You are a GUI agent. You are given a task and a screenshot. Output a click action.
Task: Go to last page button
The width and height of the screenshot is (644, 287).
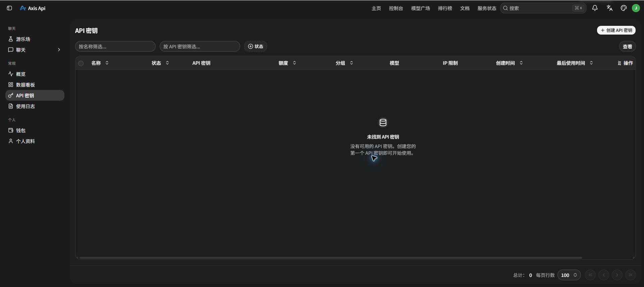[630, 275]
